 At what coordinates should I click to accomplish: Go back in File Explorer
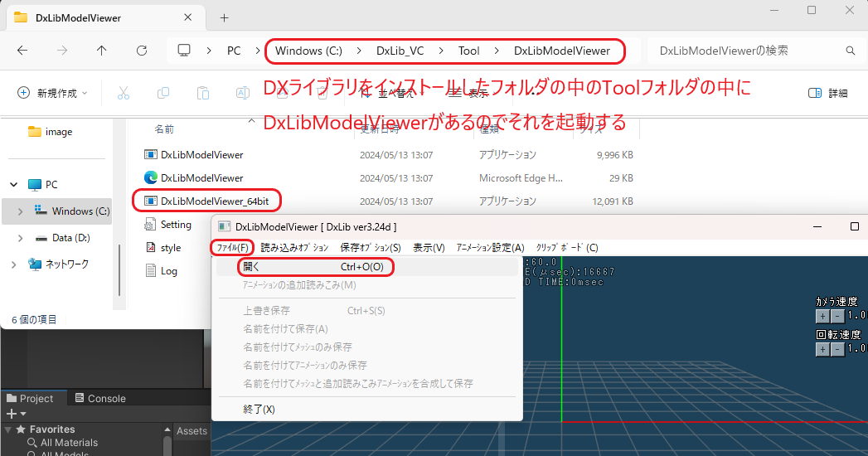(x=22, y=51)
